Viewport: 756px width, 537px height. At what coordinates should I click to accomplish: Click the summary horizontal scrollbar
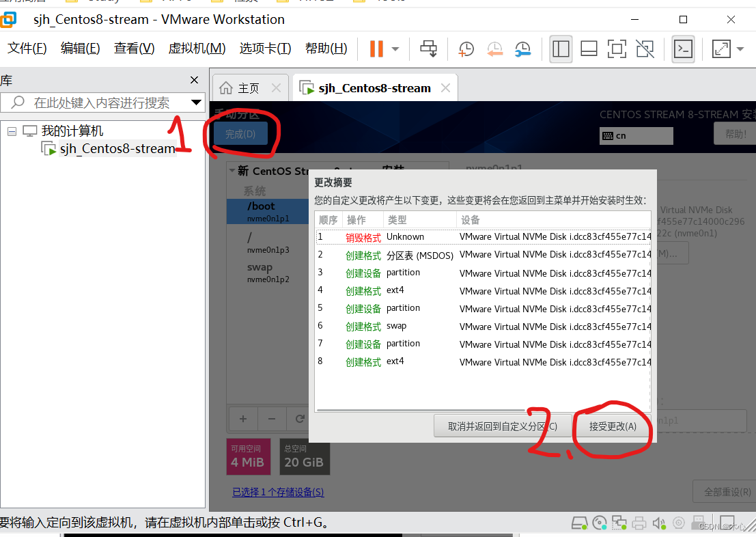tap(421, 410)
